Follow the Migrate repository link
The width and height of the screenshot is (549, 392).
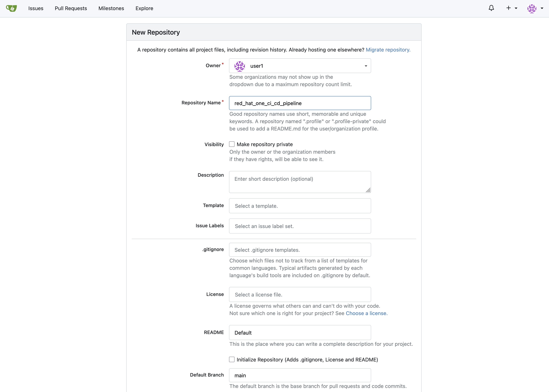pyautogui.click(x=388, y=50)
